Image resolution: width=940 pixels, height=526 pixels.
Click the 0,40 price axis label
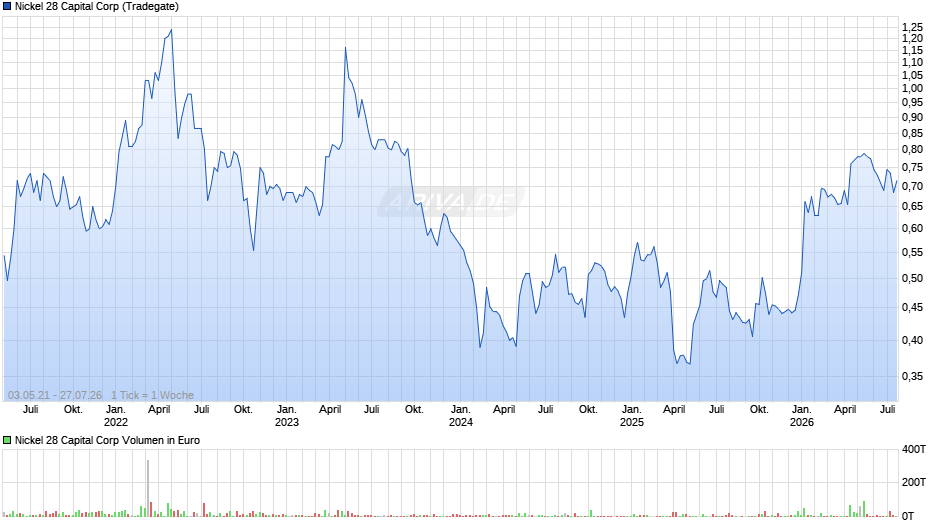point(912,341)
